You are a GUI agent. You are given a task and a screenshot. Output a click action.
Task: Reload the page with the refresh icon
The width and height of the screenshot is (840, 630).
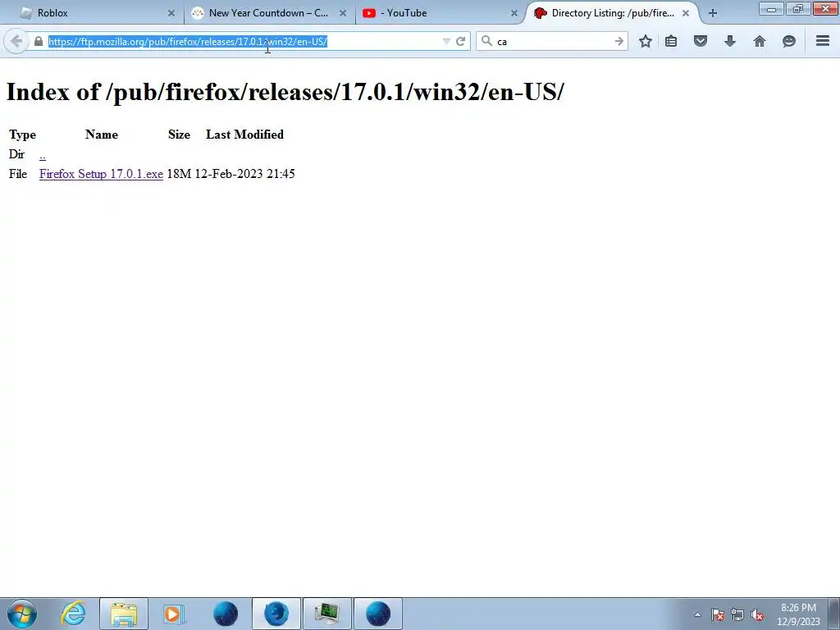point(460,41)
